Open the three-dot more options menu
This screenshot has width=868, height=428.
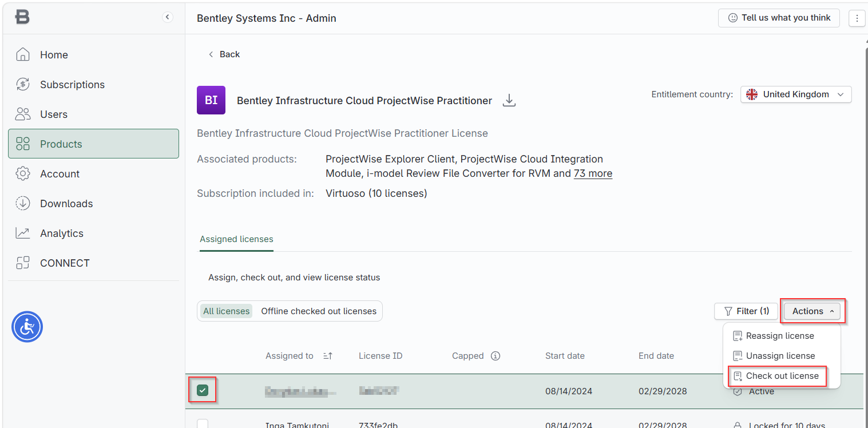pyautogui.click(x=857, y=18)
